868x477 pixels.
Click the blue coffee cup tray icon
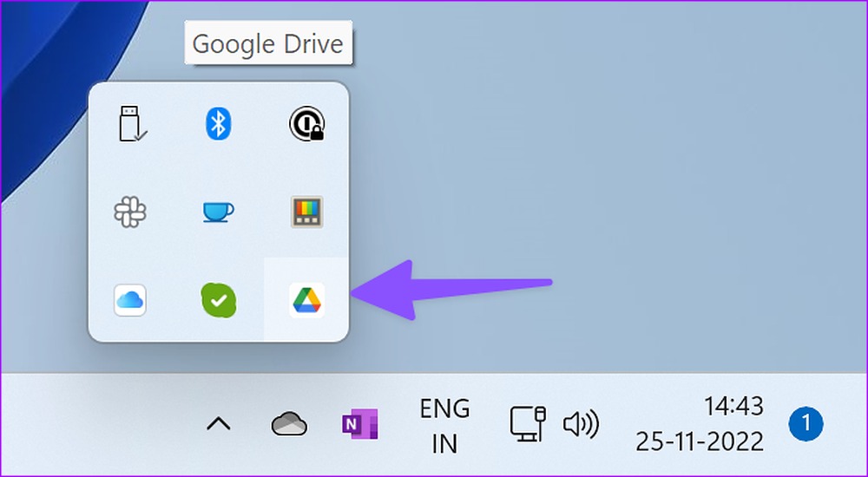click(218, 212)
